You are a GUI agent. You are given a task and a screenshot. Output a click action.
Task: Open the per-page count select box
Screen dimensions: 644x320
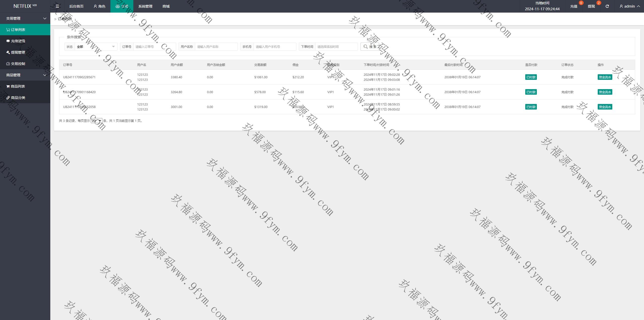tap(96, 121)
